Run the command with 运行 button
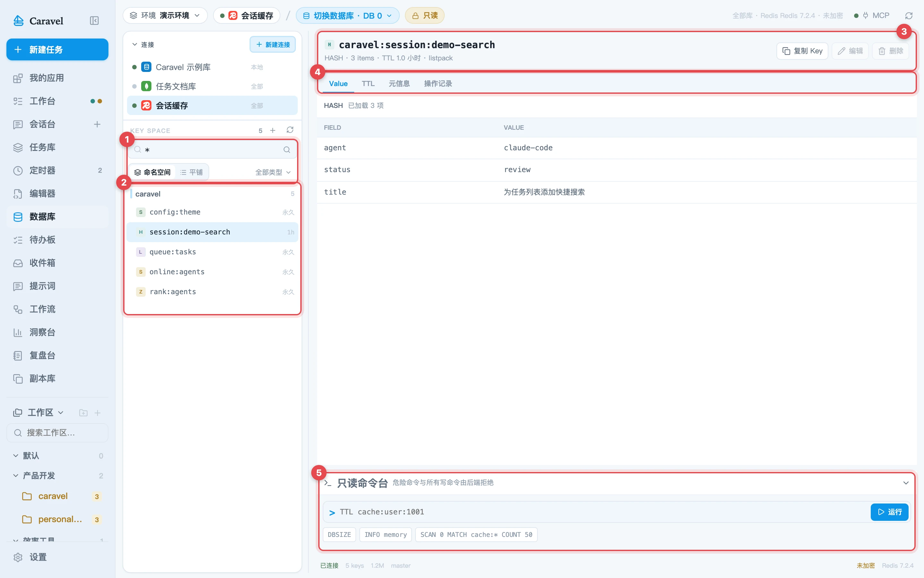The width and height of the screenshot is (924, 578). point(889,512)
